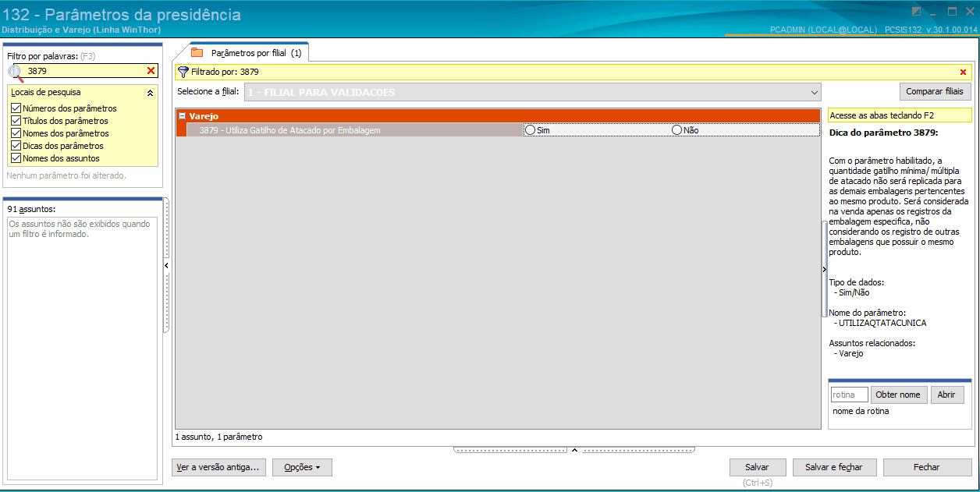This screenshot has height=492, width=980.
Task: Click the 'Comparar filiais' button
Action: point(935,92)
